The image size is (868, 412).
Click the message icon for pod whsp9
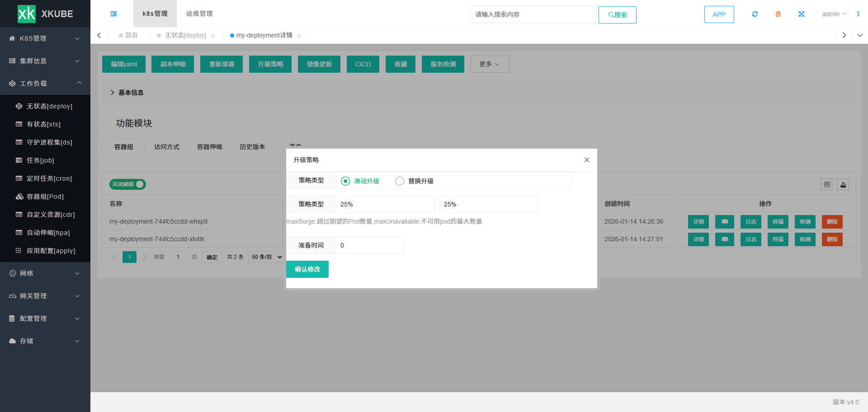tap(725, 222)
